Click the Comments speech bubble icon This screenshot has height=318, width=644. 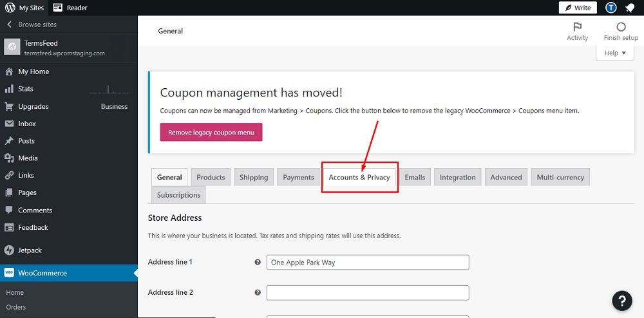click(9, 210)
